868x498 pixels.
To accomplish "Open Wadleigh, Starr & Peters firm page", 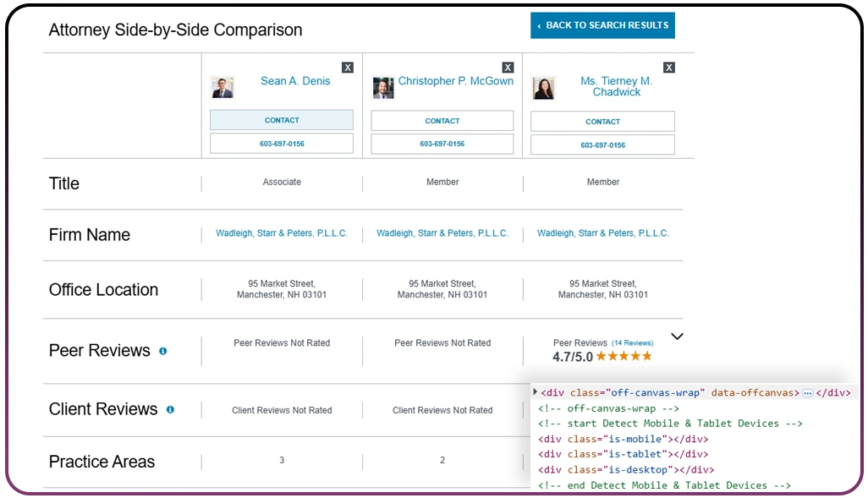I will pos(282,233).
